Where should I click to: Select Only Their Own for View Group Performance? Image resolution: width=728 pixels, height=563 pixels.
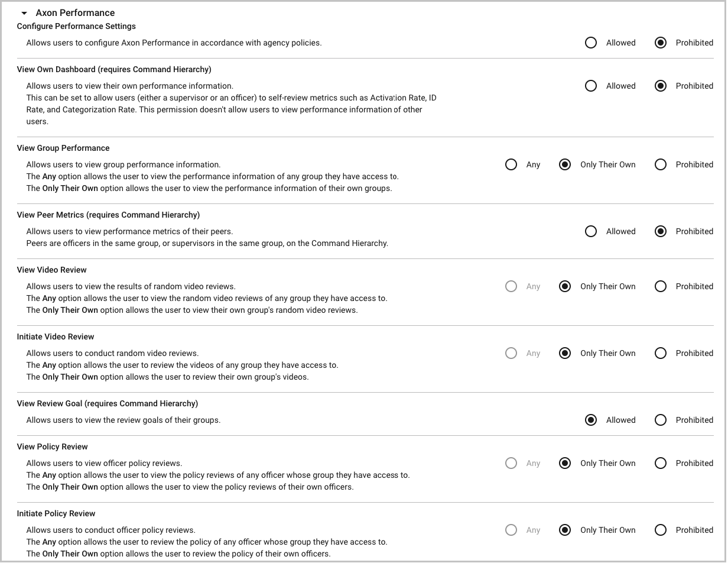click(565, 164)
